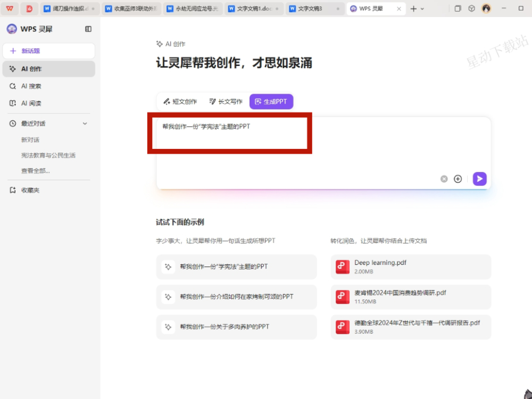Click the WPS 灵犀 logo in sidebar

click(x=12, y=29)
